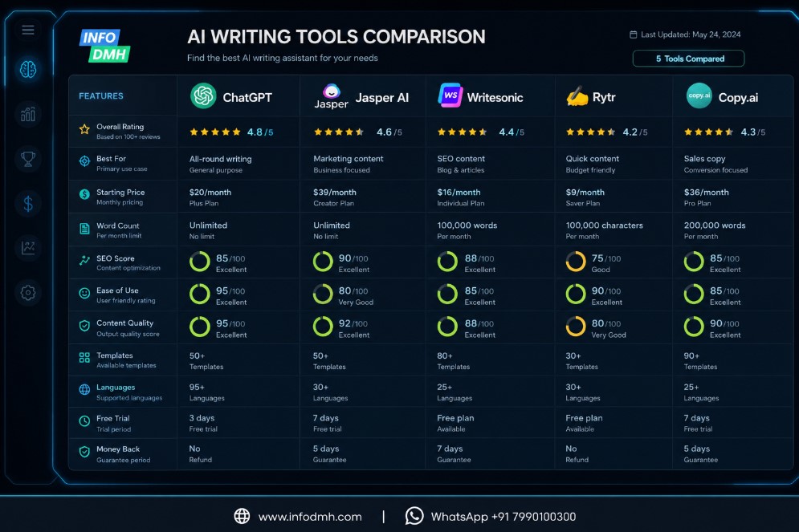
Task: Click the 5 Tools Compared button
Action: (688, 59)
